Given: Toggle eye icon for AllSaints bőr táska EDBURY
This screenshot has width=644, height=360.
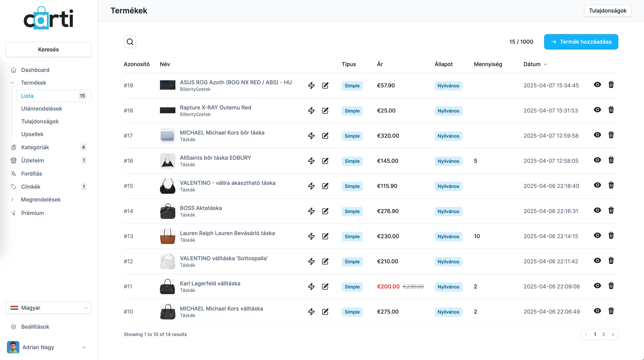Looking at the screenshot, I should (597, 160).
